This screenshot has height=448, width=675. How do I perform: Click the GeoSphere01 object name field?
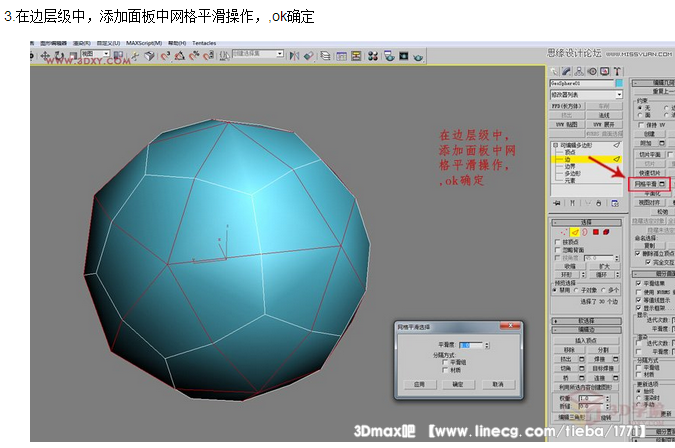pos(582,83)
